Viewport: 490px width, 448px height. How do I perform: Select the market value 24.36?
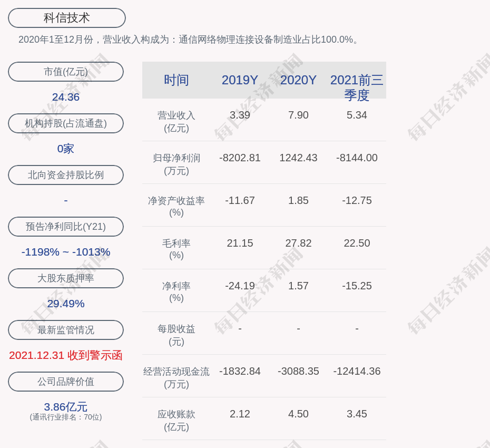click(x=66, y=97)
